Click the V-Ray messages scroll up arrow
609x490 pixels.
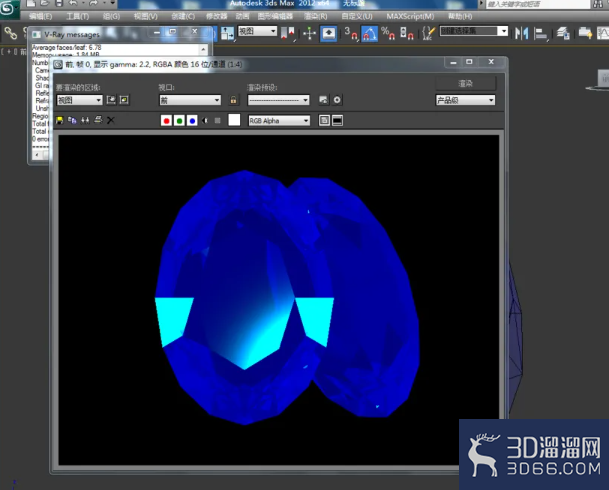pyautogui.click(x=204, y=49)
